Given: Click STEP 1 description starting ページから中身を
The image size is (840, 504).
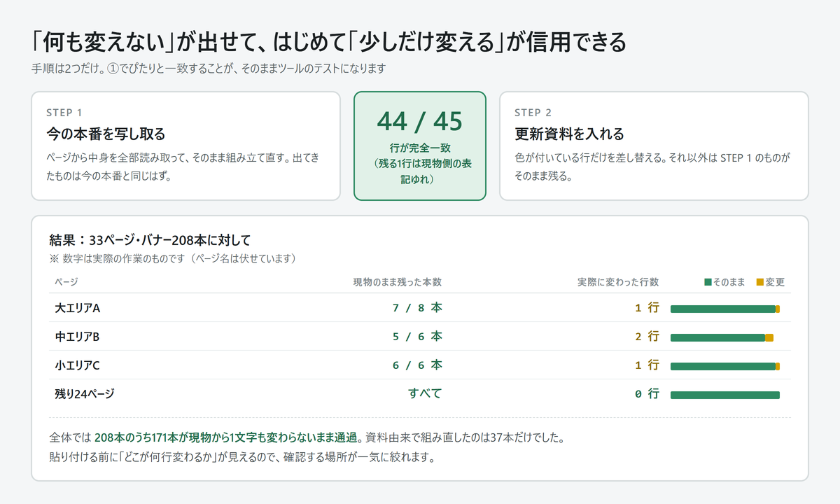Looking at the screenshot, I should 183,167.
